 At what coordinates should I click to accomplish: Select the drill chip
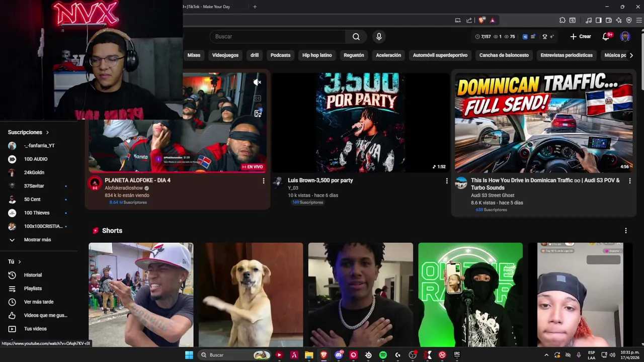click(x=255, y=55)
